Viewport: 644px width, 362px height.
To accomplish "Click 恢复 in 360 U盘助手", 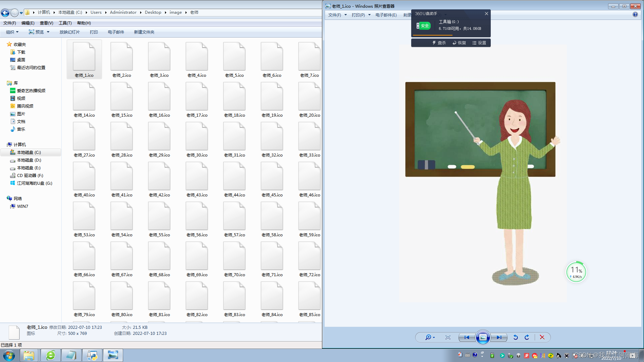I will coord(459,43).
